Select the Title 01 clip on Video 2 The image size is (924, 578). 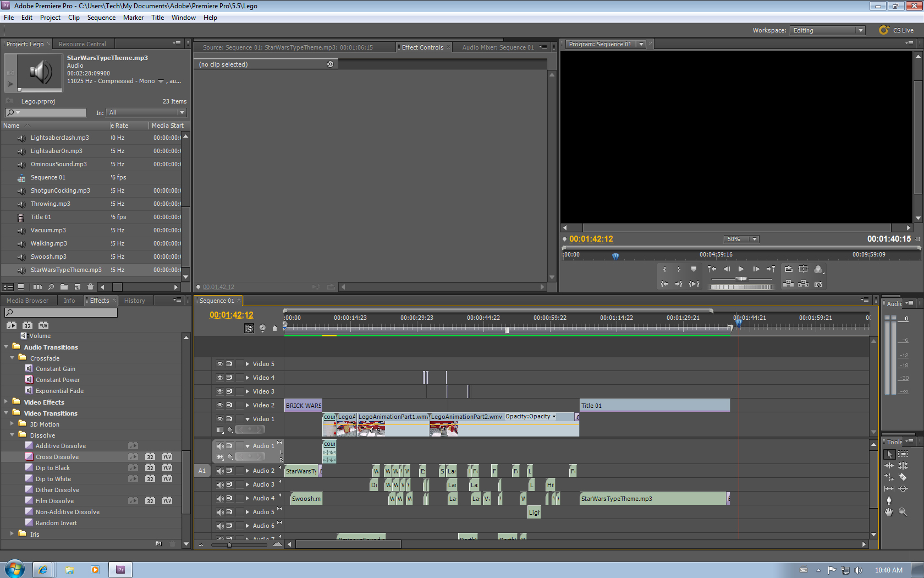[x=655, y=406]
